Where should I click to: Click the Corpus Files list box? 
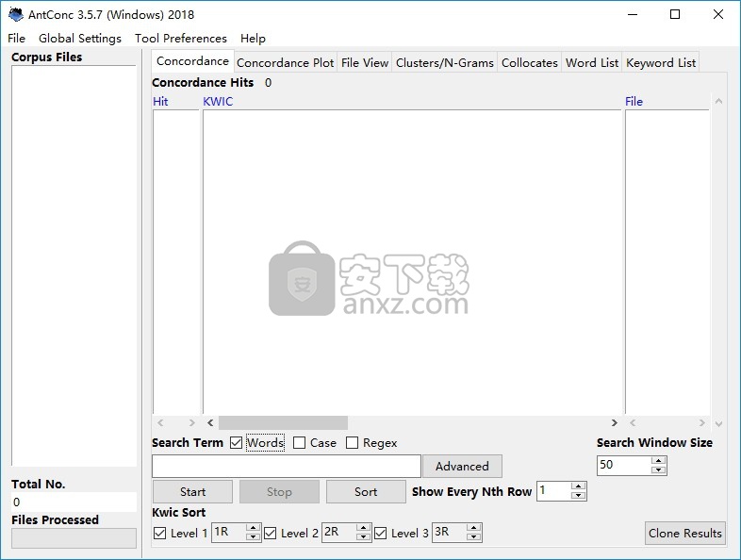[74, 266]
